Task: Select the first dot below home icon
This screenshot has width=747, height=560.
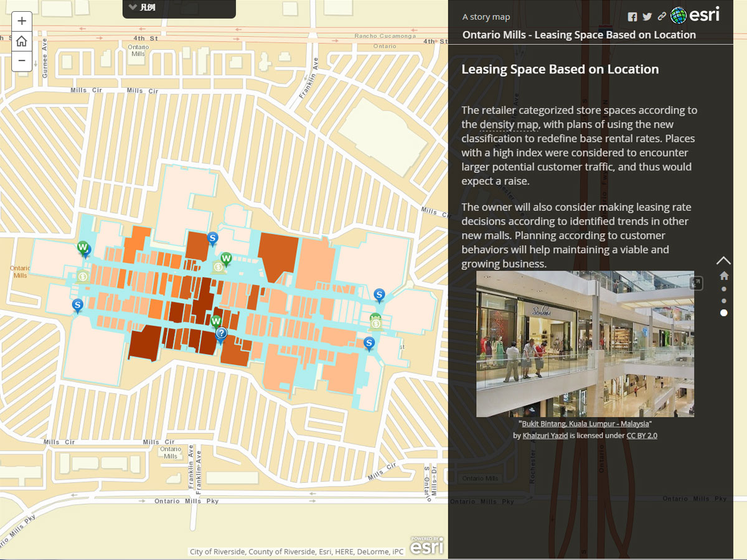Action: [x=723, y=289]
